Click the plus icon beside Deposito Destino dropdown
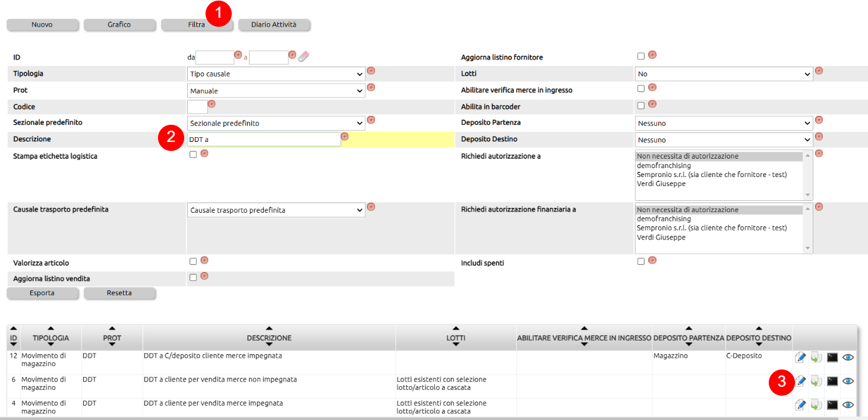The width and height of the screenshot is (868, 420). tap(819, 137)
